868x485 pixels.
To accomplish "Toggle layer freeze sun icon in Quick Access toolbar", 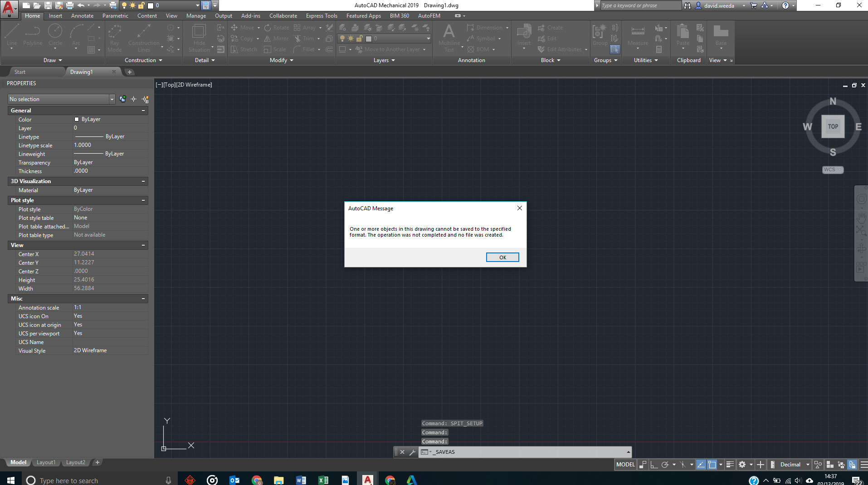I will click(132, 5).
